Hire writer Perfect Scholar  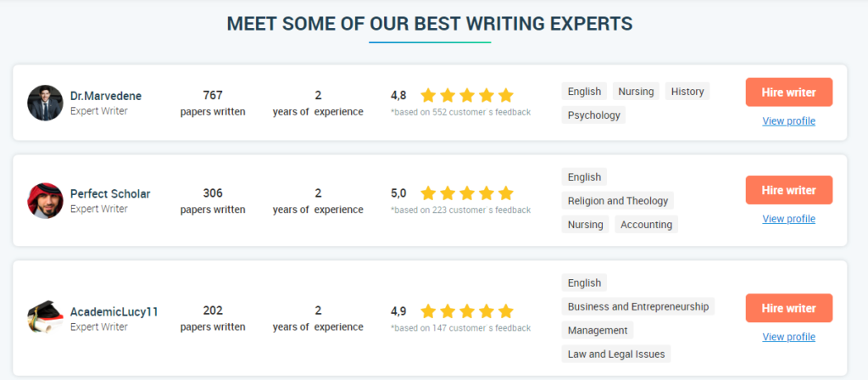point(789,190)
